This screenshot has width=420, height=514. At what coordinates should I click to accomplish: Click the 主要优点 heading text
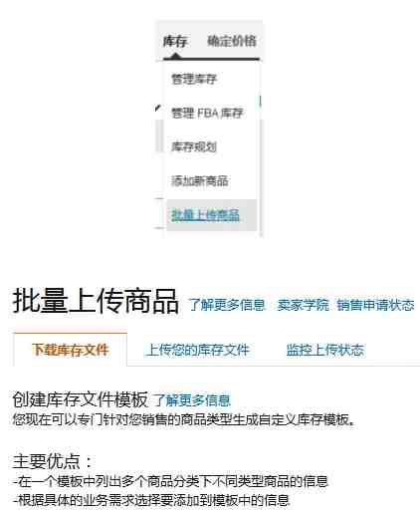click(52, 461)
